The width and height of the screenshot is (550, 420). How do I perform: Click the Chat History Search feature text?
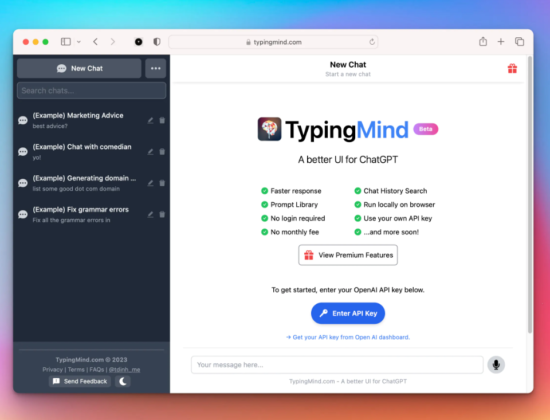[395, 191]
